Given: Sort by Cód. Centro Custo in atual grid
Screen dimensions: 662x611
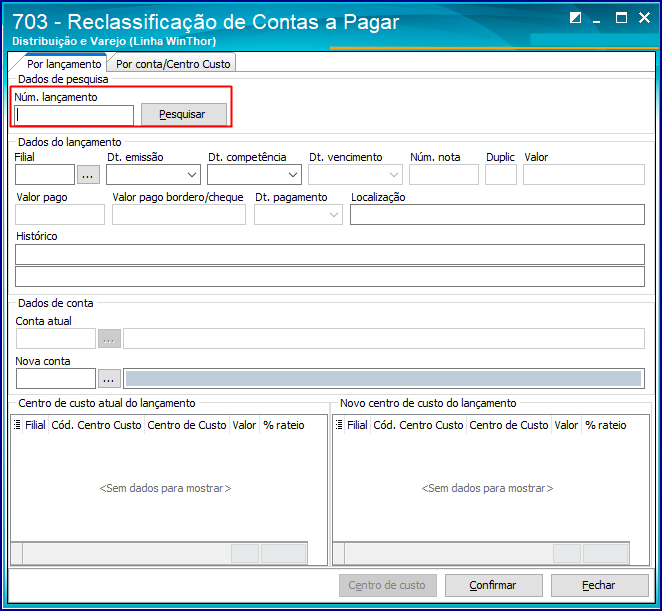Looking at the screenshot, I should click(x=96, y=425).
